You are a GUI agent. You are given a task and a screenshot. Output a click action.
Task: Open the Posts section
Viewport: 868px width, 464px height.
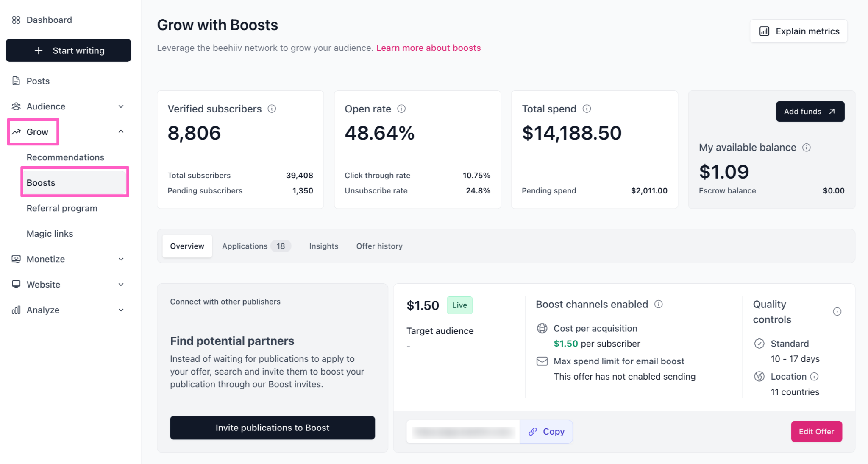coord(38,81)
